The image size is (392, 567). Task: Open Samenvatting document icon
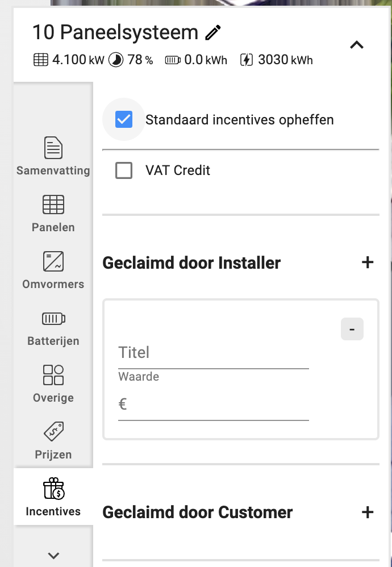click(53, 148)
